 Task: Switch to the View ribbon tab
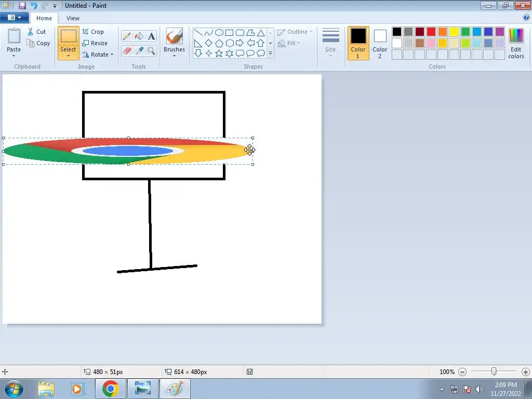73,18
